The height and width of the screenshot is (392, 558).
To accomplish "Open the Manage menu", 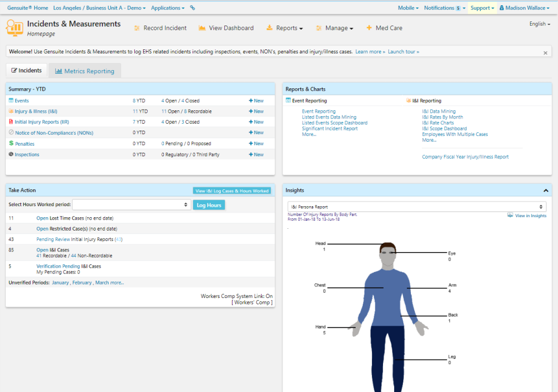I will coord(335,28).
